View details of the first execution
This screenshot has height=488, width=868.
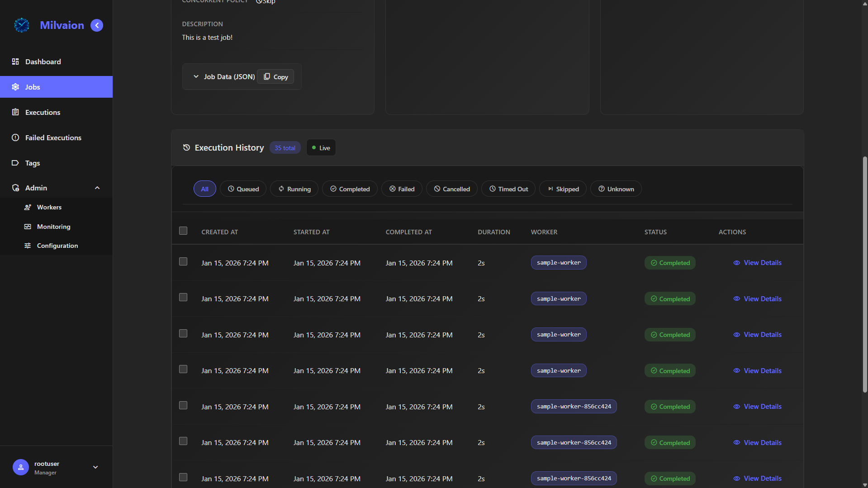click(x=758, y=263)
